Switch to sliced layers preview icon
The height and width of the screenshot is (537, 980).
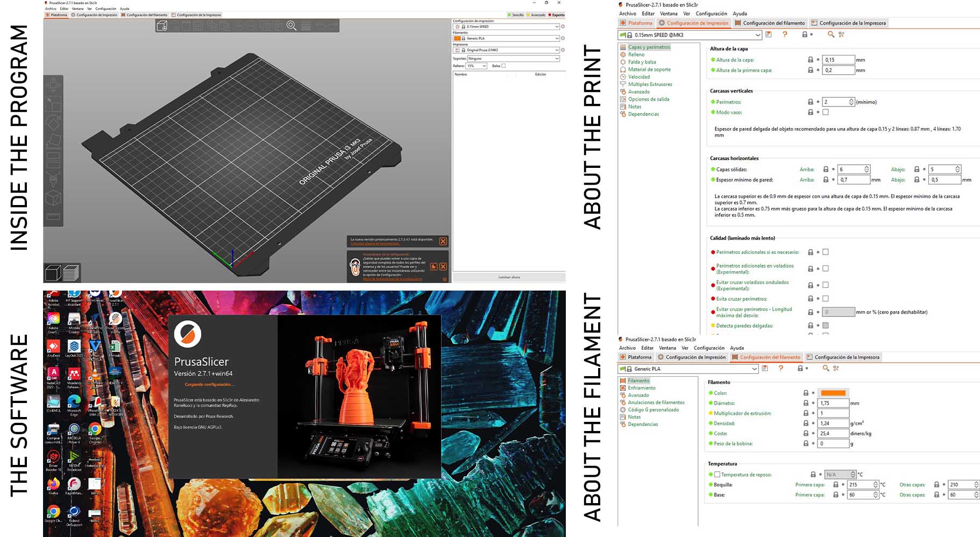click(70, 273)
